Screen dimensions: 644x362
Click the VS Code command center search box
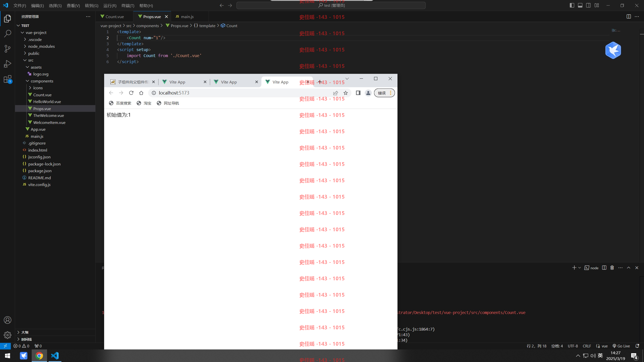click(331, 5)
